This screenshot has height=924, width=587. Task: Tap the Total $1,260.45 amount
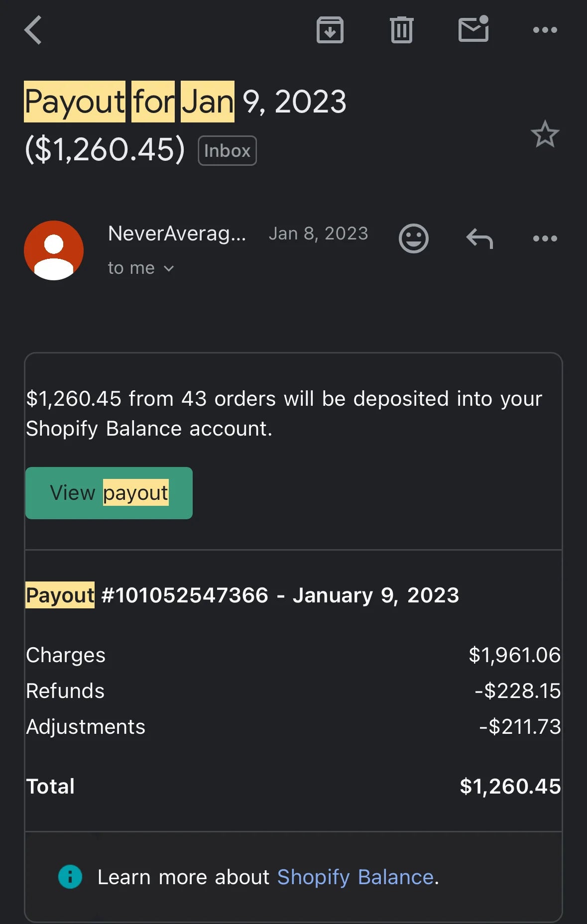(510, 787)
